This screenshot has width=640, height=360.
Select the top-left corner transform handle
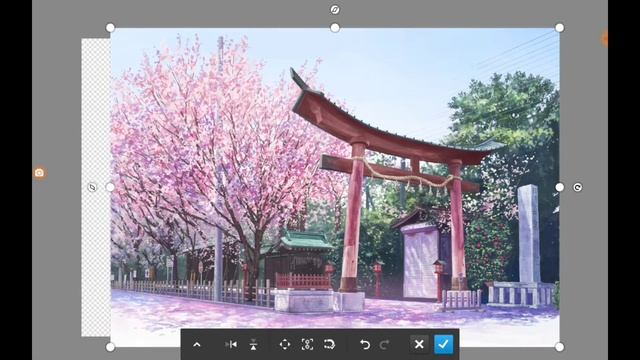click(110, 28)
